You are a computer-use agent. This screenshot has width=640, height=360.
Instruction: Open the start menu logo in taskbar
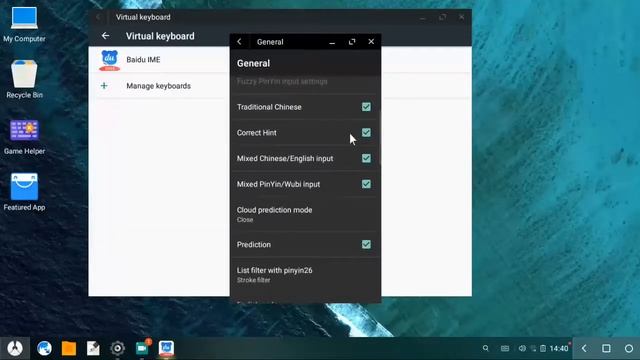click(x=15, y=348)
